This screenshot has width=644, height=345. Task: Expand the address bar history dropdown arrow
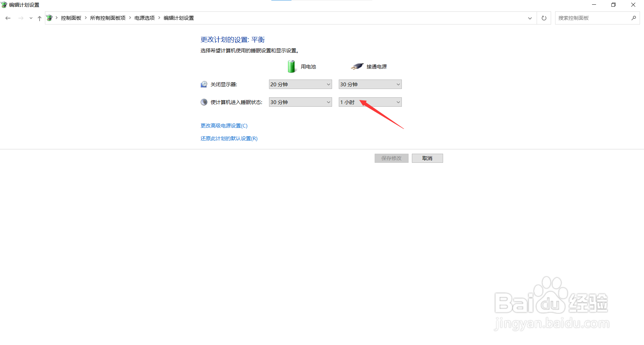click(x=530, y=18)
